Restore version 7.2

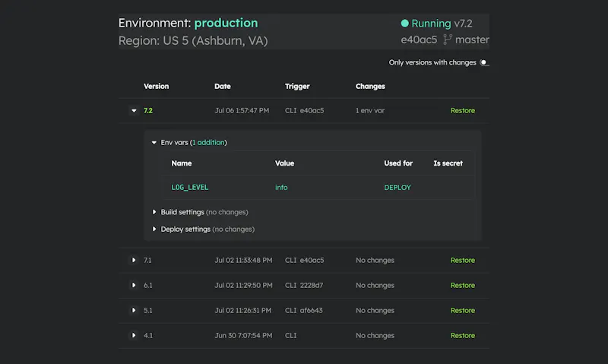(463, 110)
